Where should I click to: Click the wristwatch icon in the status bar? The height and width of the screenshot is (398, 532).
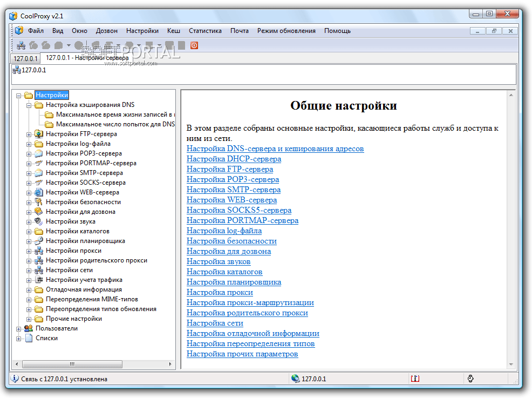click(470, 379)
